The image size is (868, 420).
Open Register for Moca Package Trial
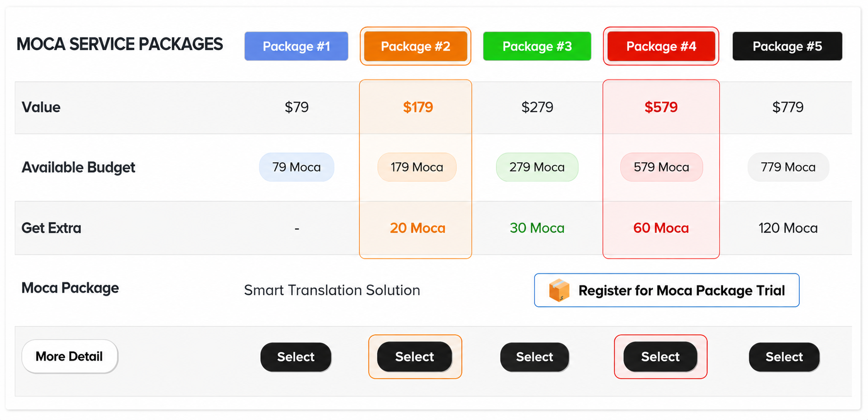tap(666, 290)
